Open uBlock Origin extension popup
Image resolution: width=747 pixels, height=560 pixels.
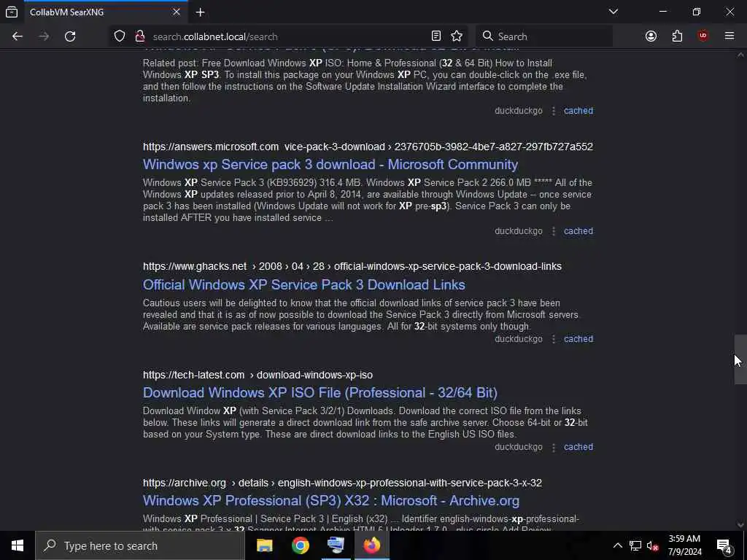pos(703,36)
